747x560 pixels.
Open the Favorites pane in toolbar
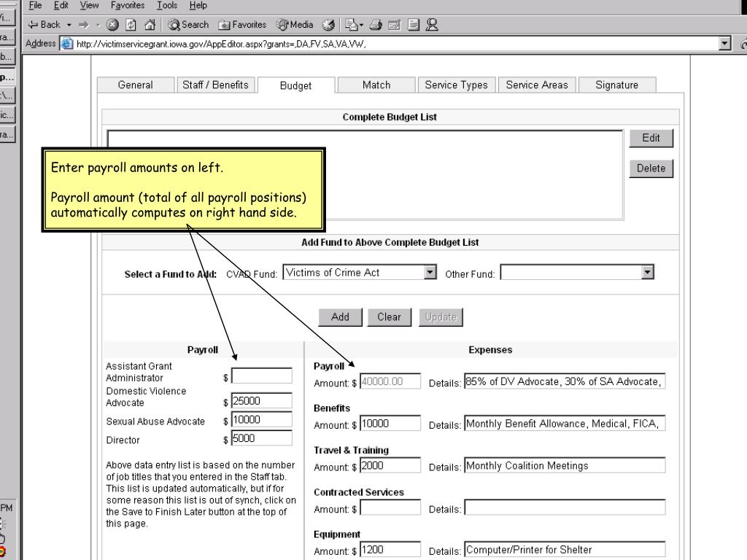242,24
